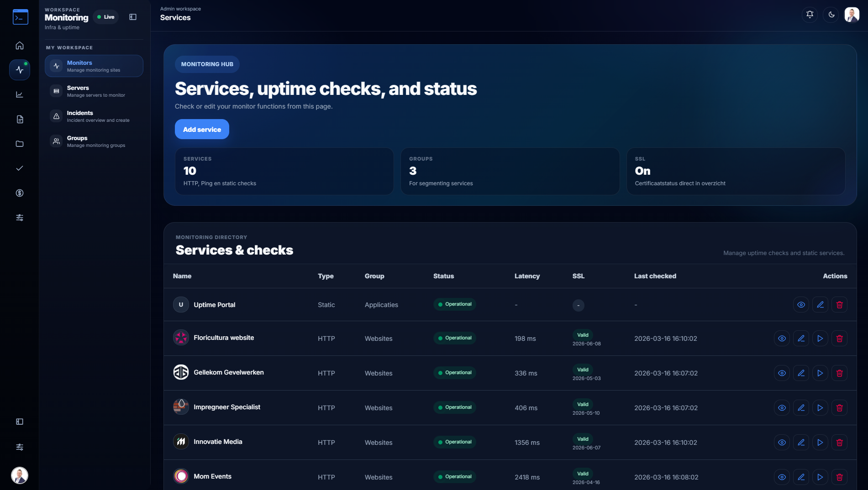Click the checkmark icon in left rail

[20, 168]
